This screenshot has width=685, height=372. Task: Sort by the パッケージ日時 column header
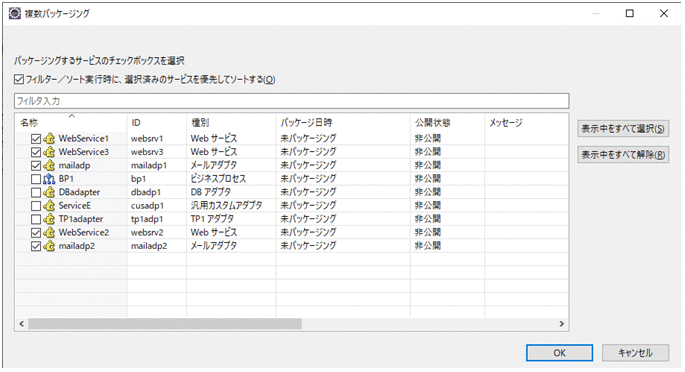[343, 123]
